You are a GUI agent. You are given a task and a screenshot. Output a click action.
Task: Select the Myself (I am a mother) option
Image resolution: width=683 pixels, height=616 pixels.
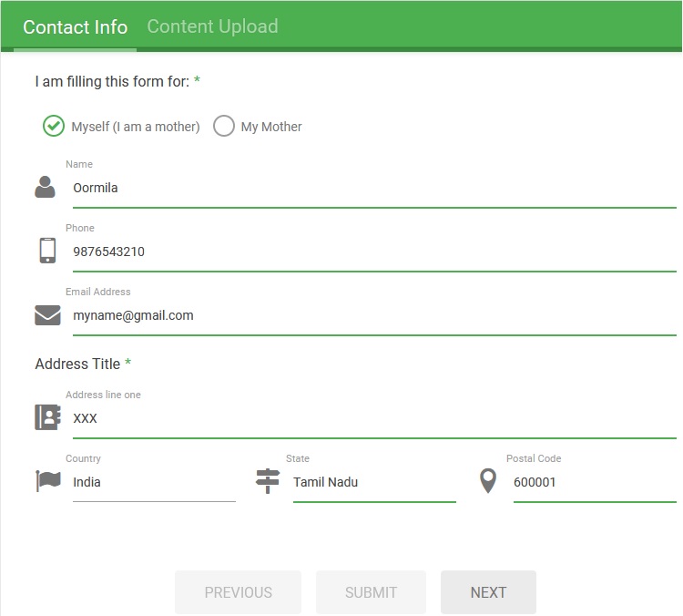(54, 127)
